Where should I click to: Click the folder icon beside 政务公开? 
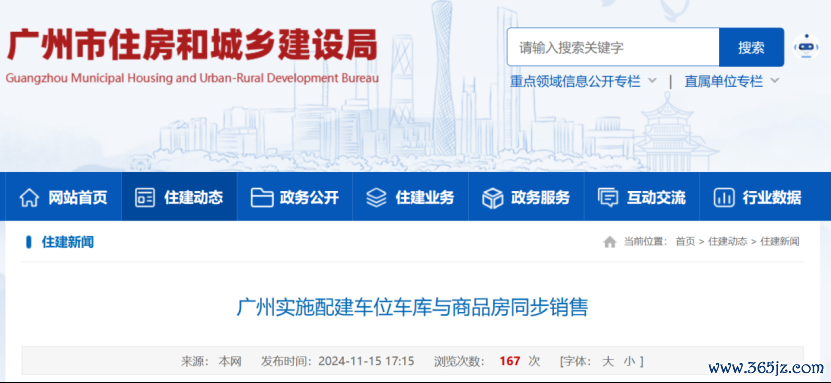(x=262, y=198)
